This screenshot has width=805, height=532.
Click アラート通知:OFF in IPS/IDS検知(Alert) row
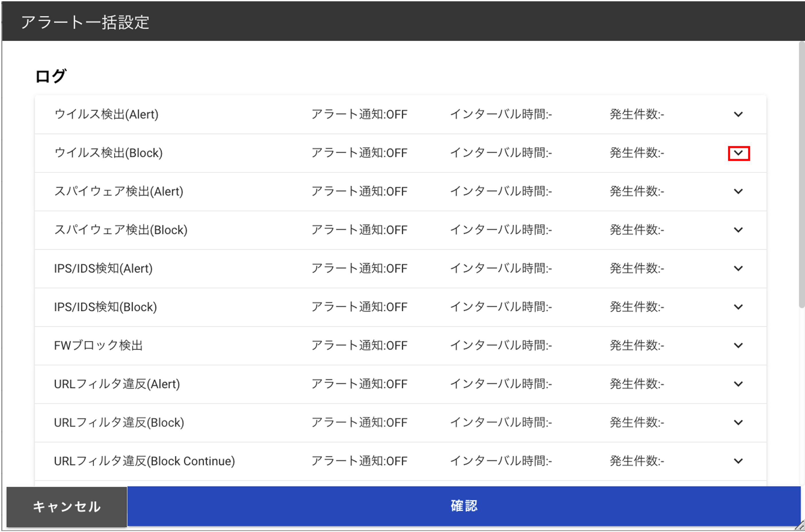359,268
